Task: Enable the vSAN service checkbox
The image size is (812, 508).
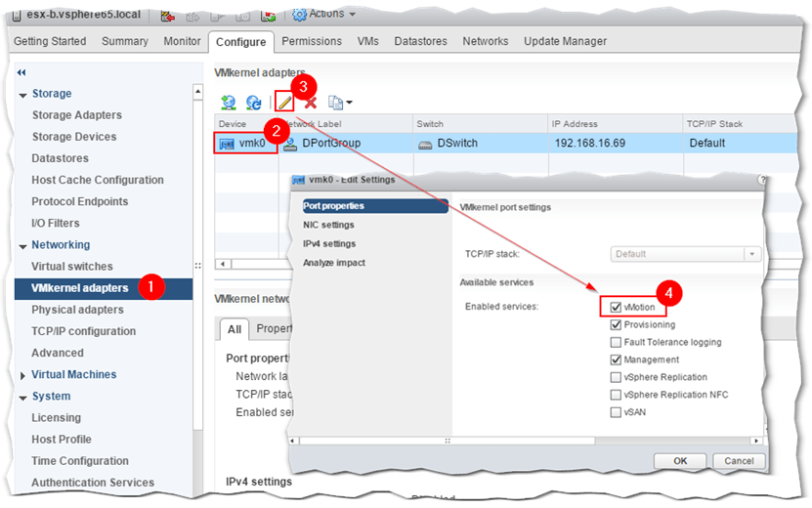Action: pyautogui.click(x=616, y=412)
